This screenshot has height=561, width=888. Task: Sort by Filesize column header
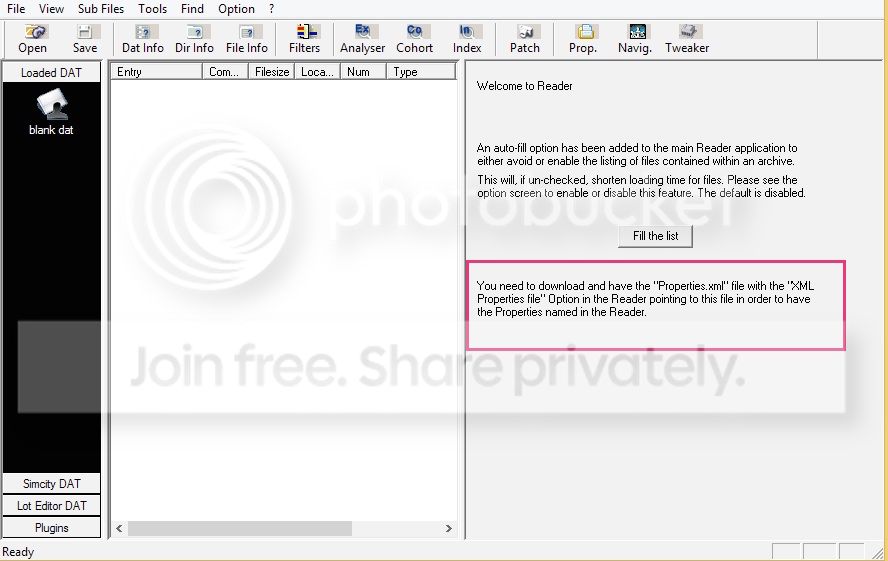(x=272, y=72)
